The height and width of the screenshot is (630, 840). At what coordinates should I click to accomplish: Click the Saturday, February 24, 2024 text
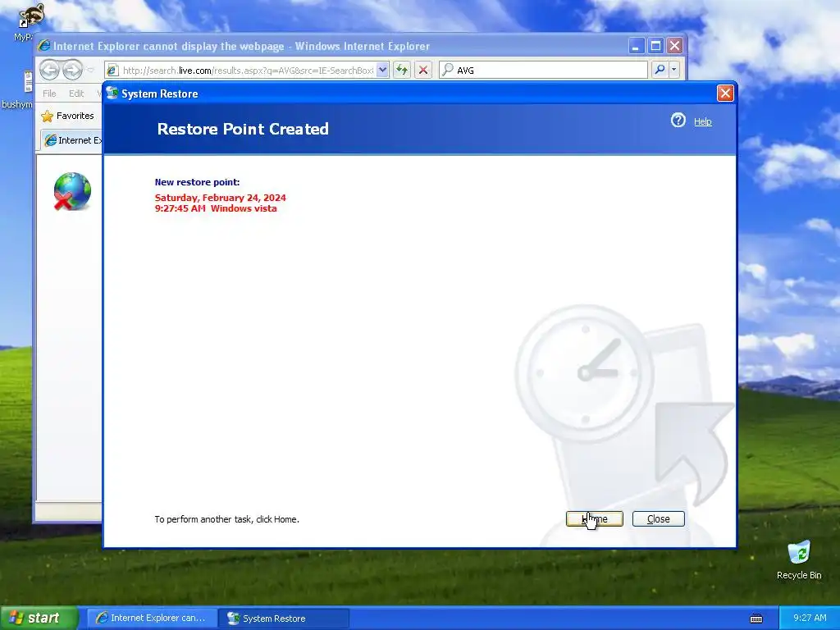coord(220,198)
